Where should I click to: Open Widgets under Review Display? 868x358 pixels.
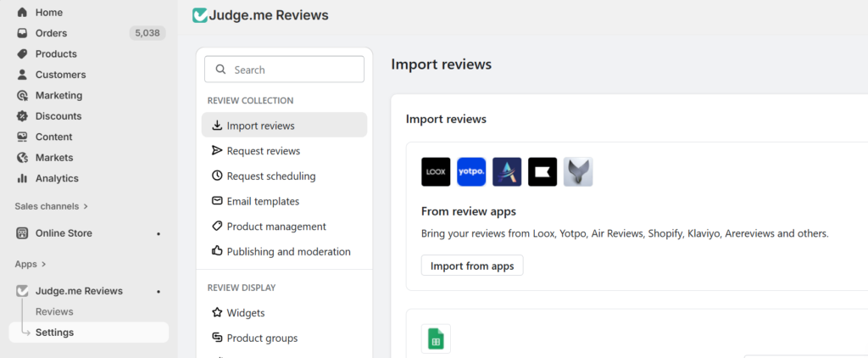[245, 313]
